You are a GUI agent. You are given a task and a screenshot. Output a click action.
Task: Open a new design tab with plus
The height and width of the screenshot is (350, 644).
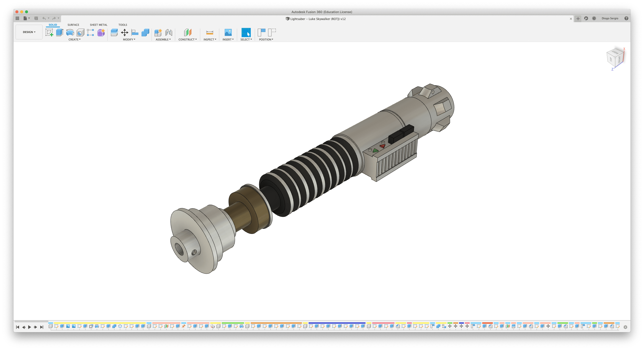(578, 19)
